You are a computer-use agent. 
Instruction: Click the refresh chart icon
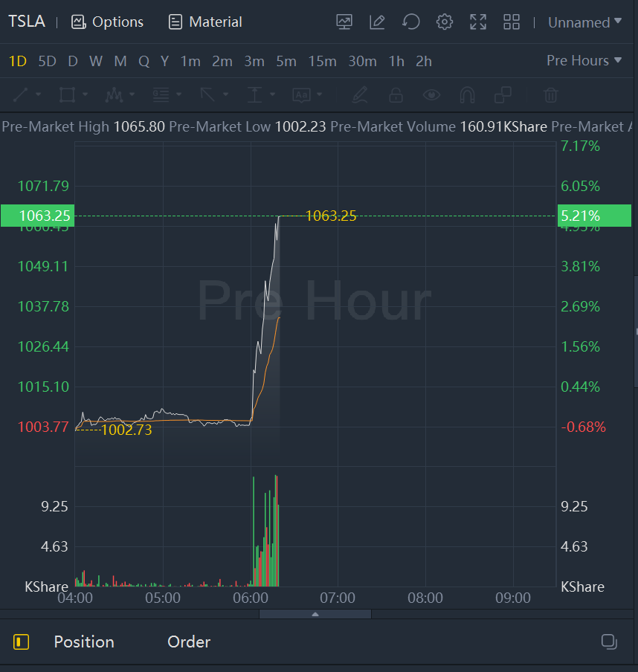(410, 22)
